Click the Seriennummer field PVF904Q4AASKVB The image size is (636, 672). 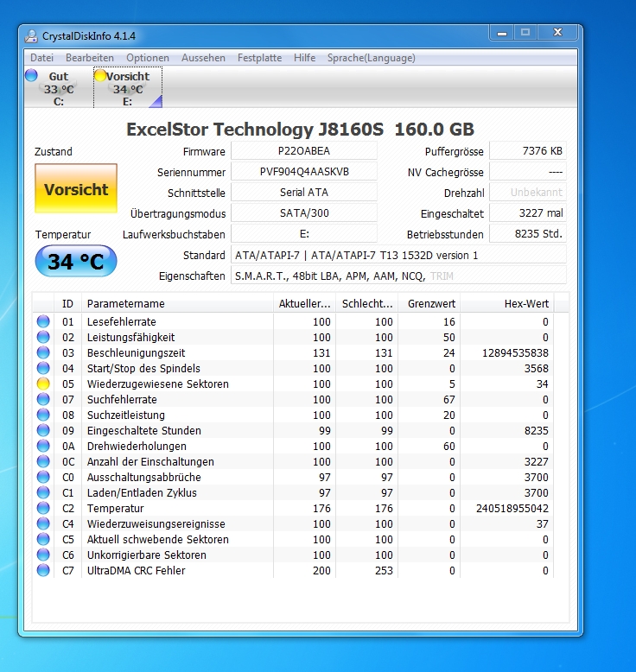304,172
